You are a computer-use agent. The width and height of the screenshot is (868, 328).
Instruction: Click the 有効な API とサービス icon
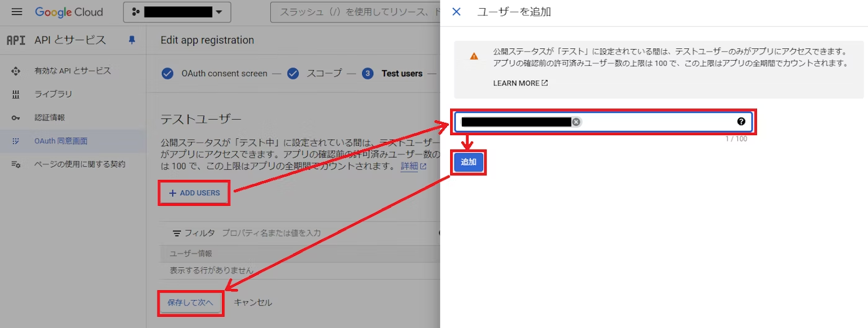point(16,71)
